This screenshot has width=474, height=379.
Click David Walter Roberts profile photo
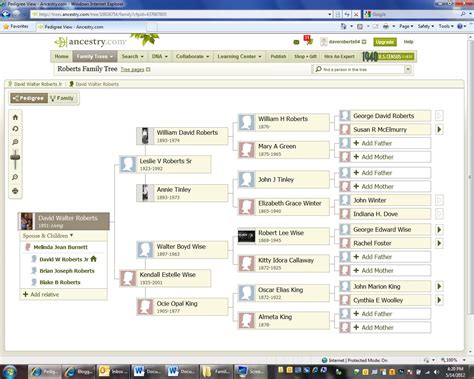[x=26, y=221]
